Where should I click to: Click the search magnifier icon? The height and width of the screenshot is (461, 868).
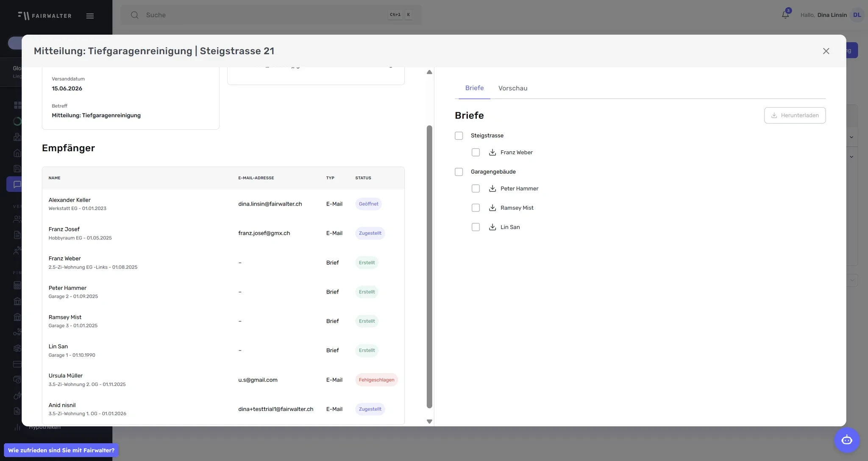click(x=135, y=15)
